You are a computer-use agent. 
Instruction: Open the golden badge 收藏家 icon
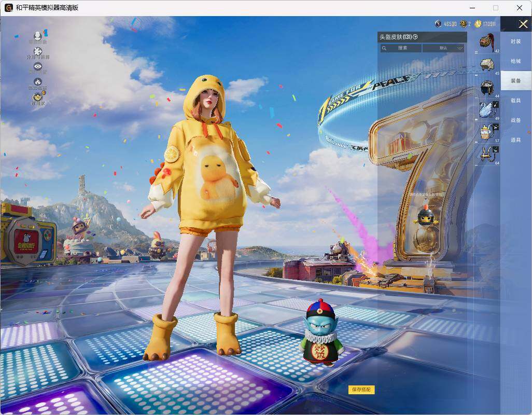click(x=38, y=99)
